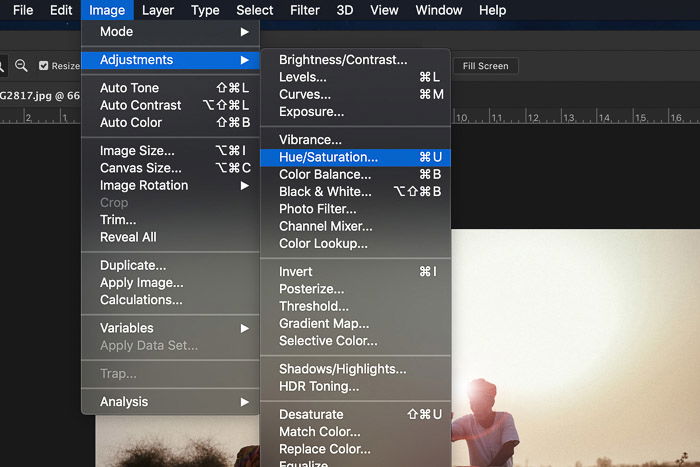Choose Invert adjustment
The image size is (700, 467).
[355, 271]
